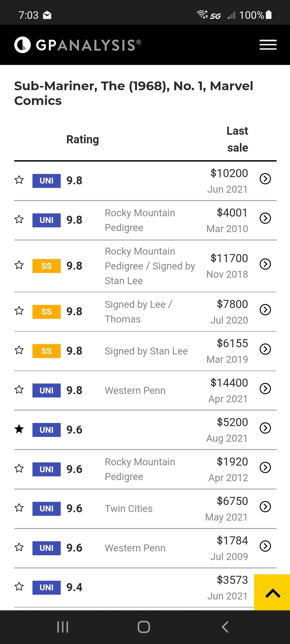Open the Android recent apps button
The height and width of the screenshot is (644, 290).
[x=62, y=627]
